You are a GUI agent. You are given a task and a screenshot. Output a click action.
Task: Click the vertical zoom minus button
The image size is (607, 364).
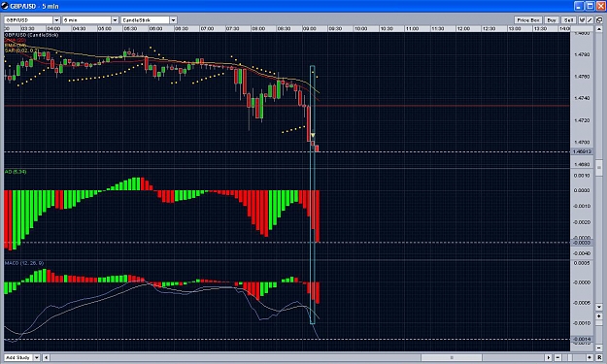pos(599,347)
